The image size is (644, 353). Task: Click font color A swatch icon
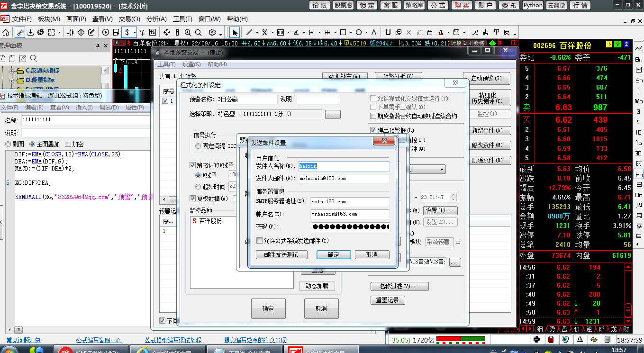click(x=441, y=32)
